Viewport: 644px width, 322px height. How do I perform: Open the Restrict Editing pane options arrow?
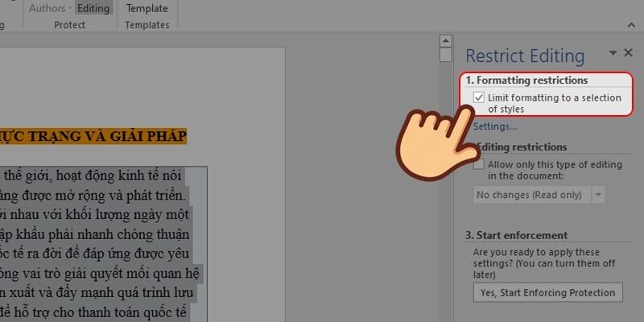pos(613,53)
